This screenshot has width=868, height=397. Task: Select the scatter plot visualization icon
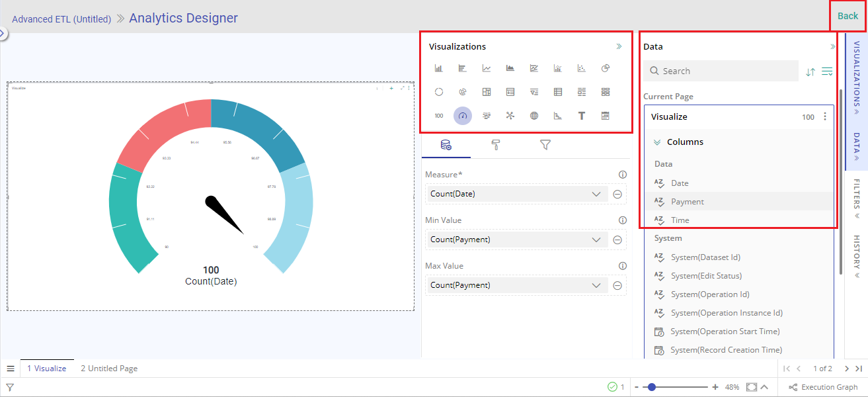pos(582,68)
